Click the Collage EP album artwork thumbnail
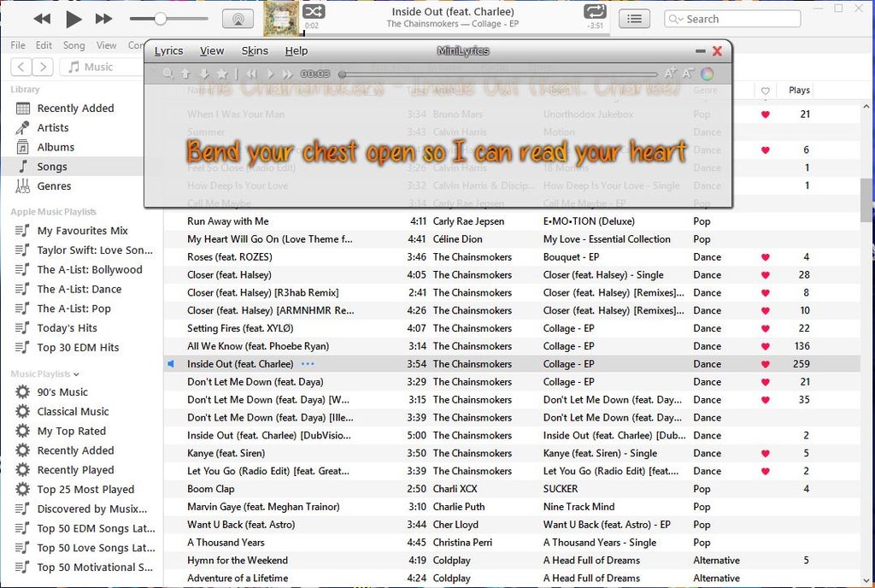 tap(281, 18)
